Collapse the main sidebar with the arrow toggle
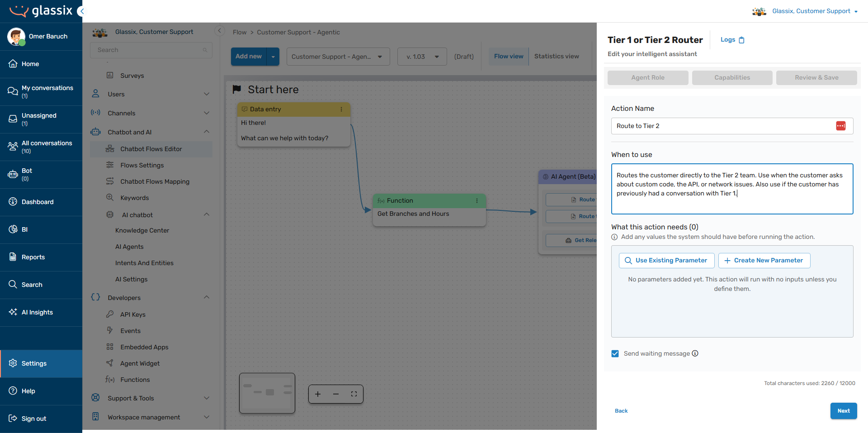 (81, 11)
